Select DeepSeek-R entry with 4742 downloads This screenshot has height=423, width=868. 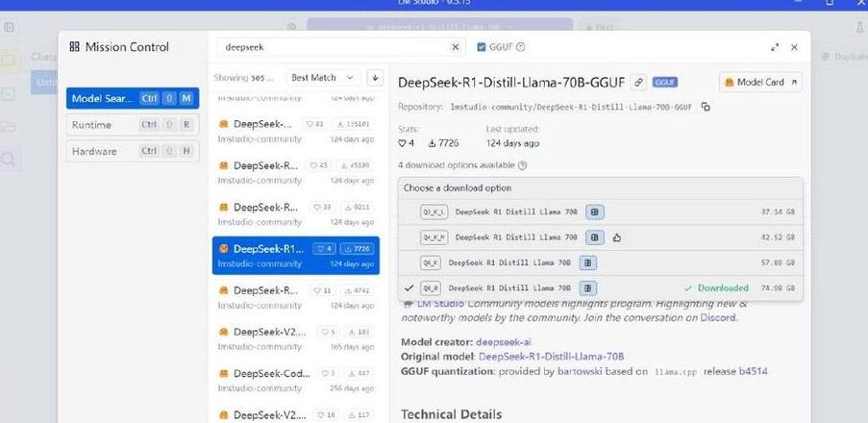296,297
